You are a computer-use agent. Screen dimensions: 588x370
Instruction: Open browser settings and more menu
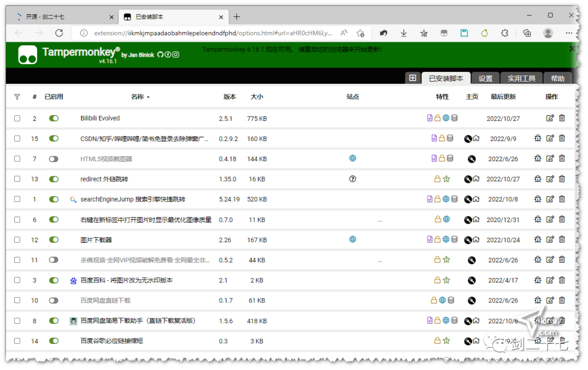pos(569,33)
